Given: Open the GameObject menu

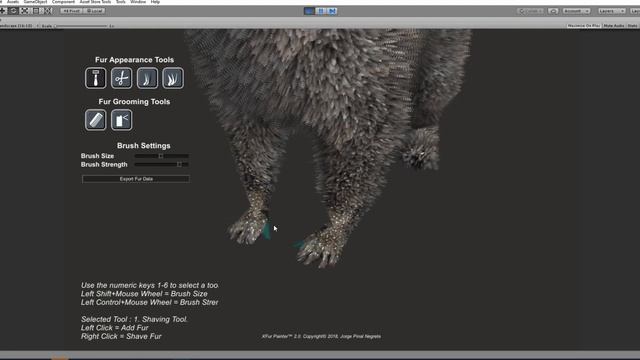Looking at the screenshot, I should [36, 2].
